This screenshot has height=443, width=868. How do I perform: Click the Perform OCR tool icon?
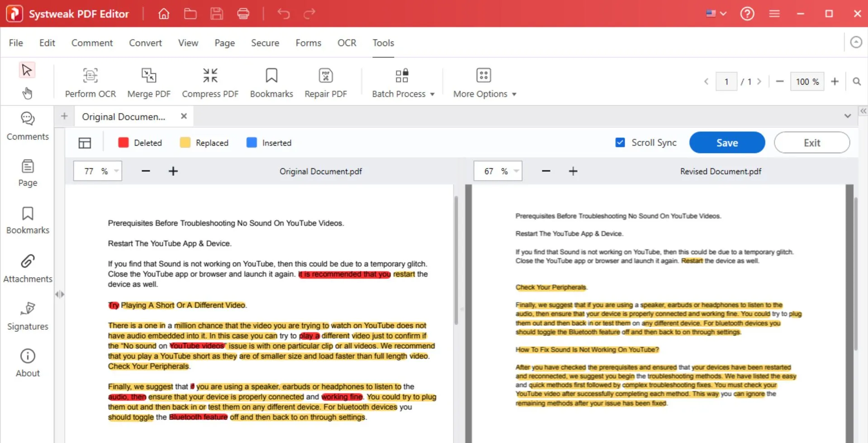(x=90, y=75)
